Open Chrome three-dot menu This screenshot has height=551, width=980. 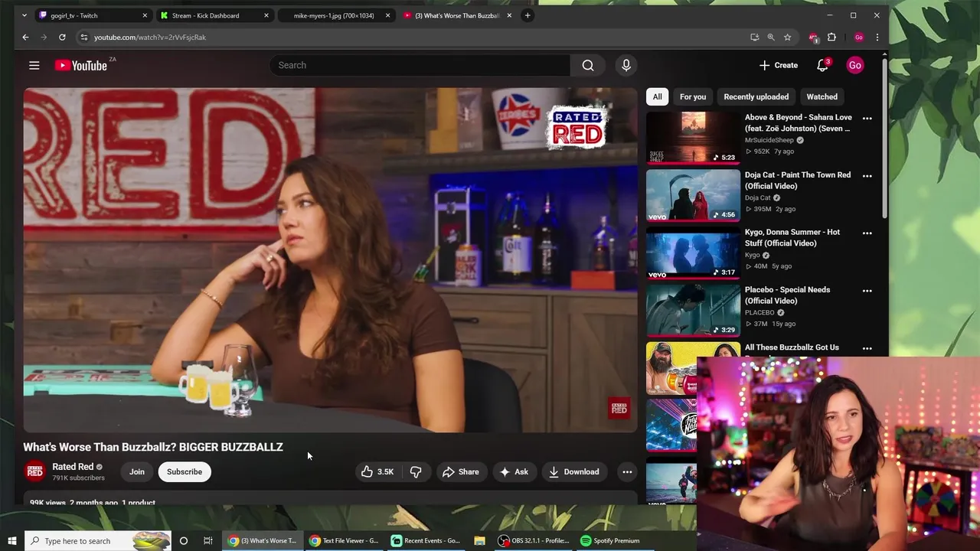click(x=877, y=37)
